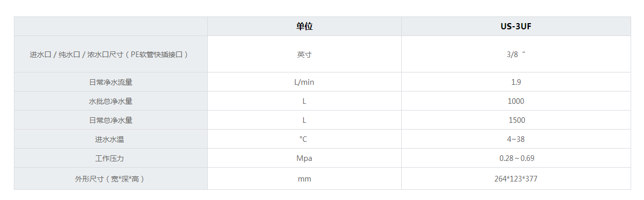Click the 4~38 temperature value
This screenshot has height=200, width=644.
click(x=516, y=139)
